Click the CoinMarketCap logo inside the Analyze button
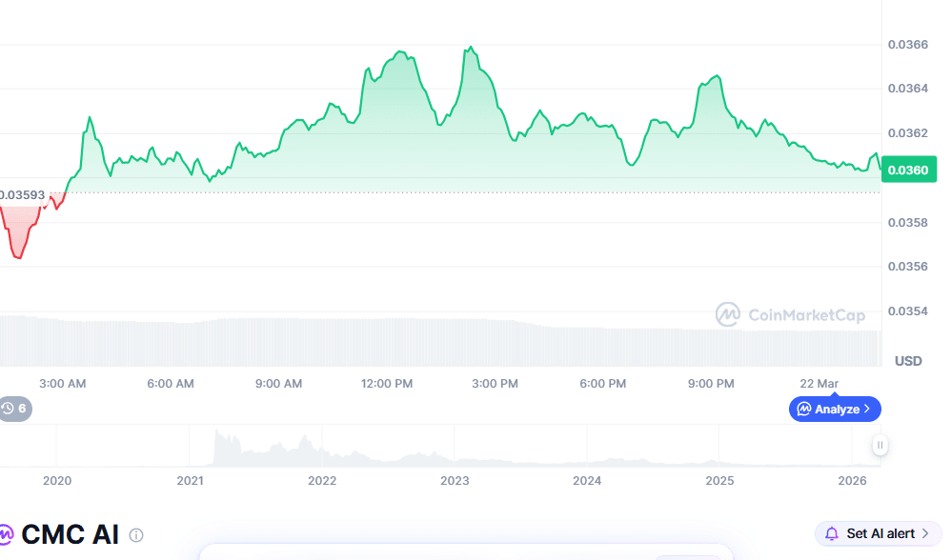This screenshot has width=951, height=560. (x=803, y=409)
